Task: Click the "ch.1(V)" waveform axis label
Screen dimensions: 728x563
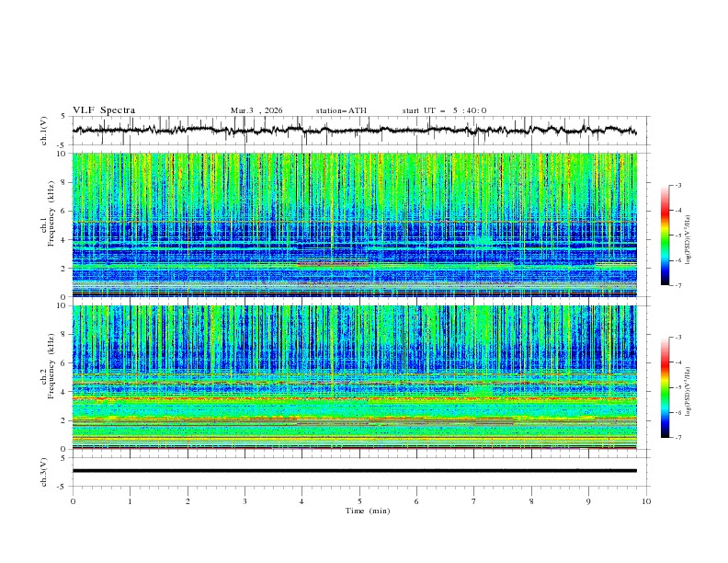Action: [44, 131]
